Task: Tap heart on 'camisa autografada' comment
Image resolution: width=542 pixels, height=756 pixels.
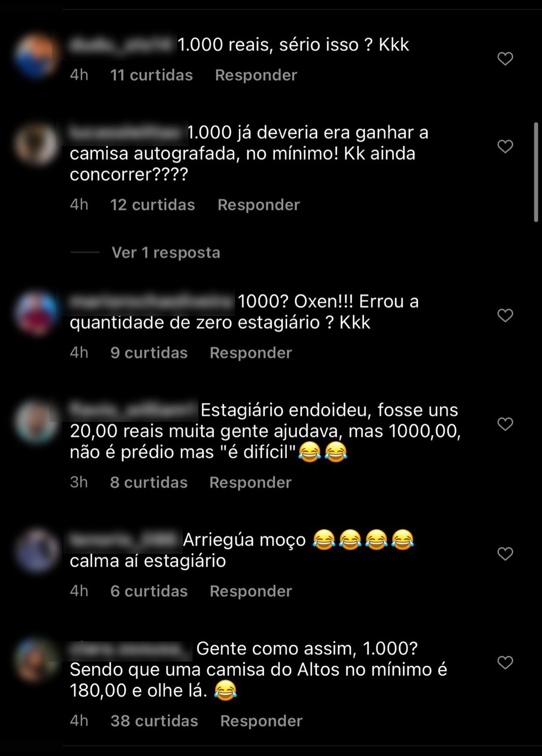Action: 505,146
